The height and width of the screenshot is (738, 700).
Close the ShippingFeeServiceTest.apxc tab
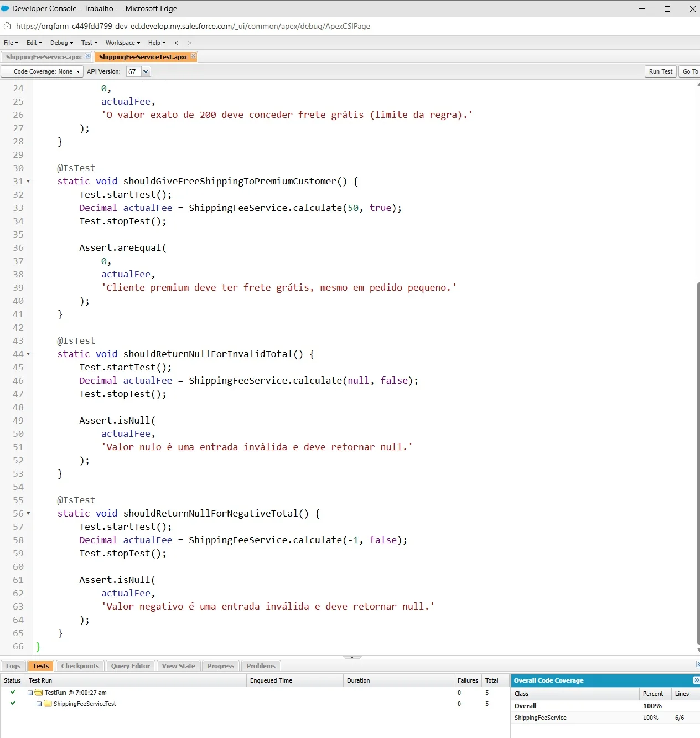(193, 56)
